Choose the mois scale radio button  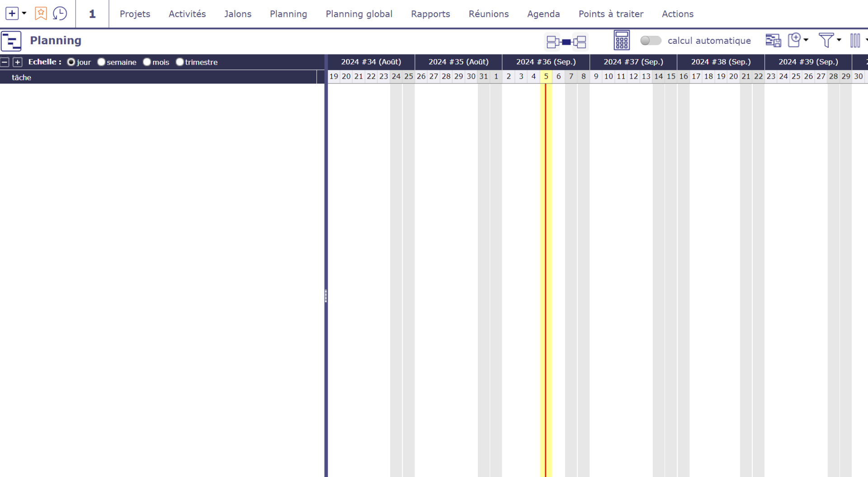[x=147, y=62]
